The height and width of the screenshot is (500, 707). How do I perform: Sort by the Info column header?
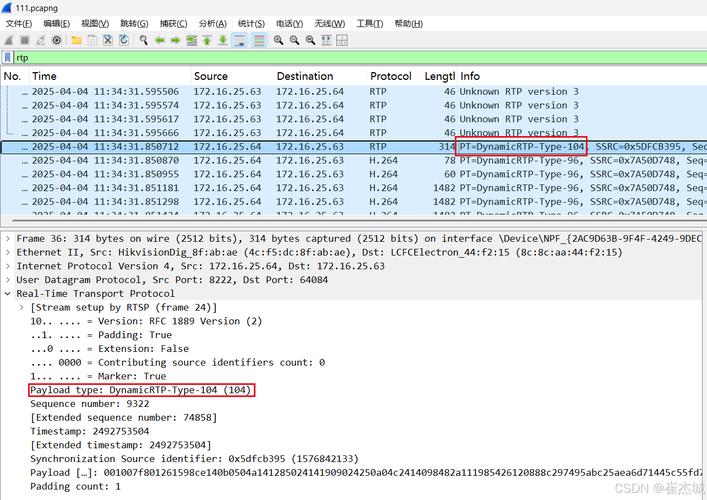582,76
